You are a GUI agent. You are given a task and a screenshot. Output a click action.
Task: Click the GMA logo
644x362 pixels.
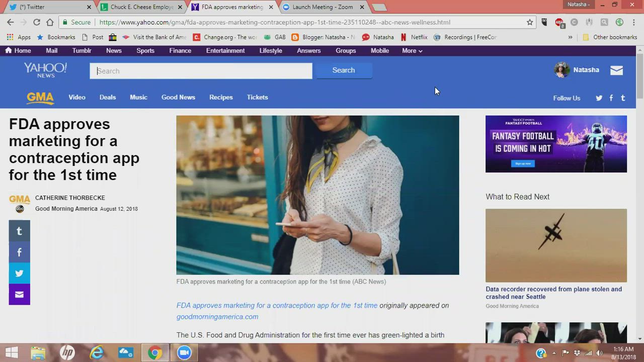point(40,98)
